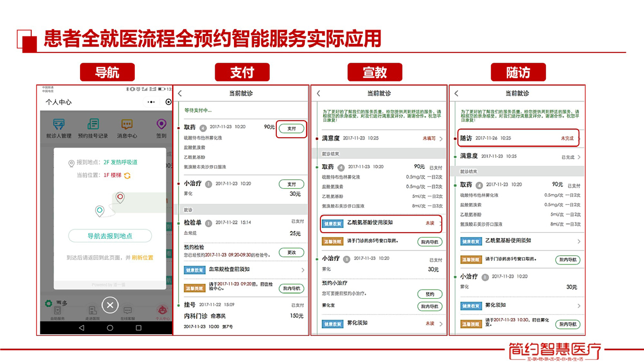Click the orange refresh icon beside 1F 楼梯
The width and height of the screenshot is (644, 362).
[128, 175]
